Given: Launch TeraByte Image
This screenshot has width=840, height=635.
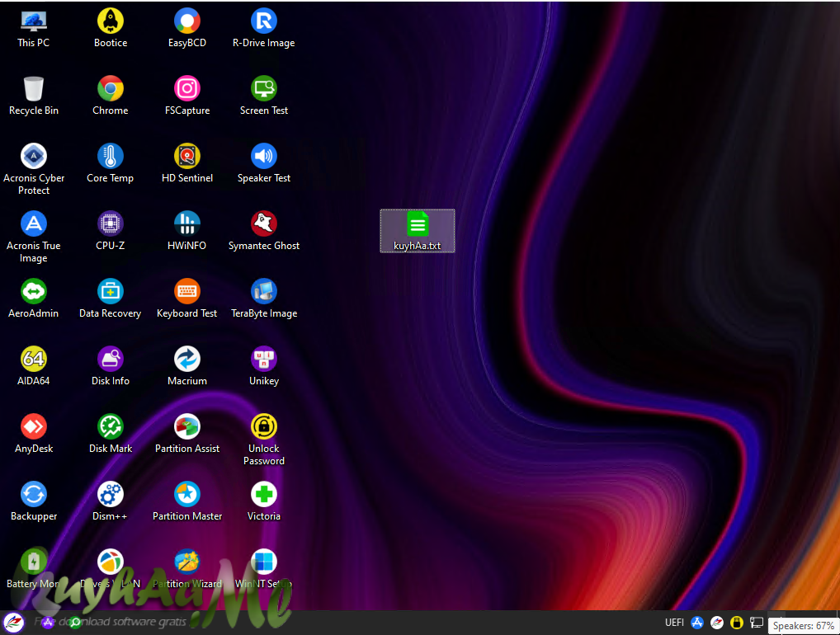Looking at the screenshot, I should coord(263,299).
